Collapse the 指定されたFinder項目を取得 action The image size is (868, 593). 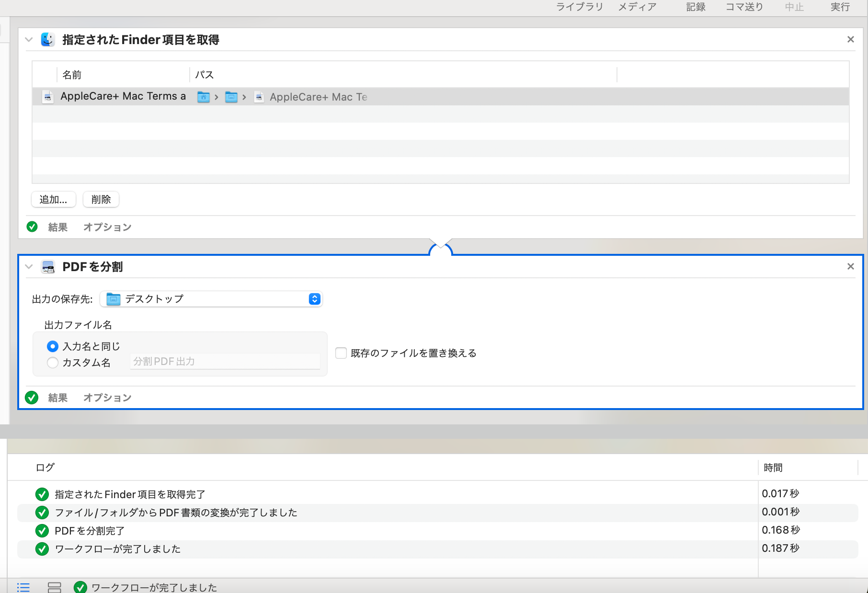29,40
